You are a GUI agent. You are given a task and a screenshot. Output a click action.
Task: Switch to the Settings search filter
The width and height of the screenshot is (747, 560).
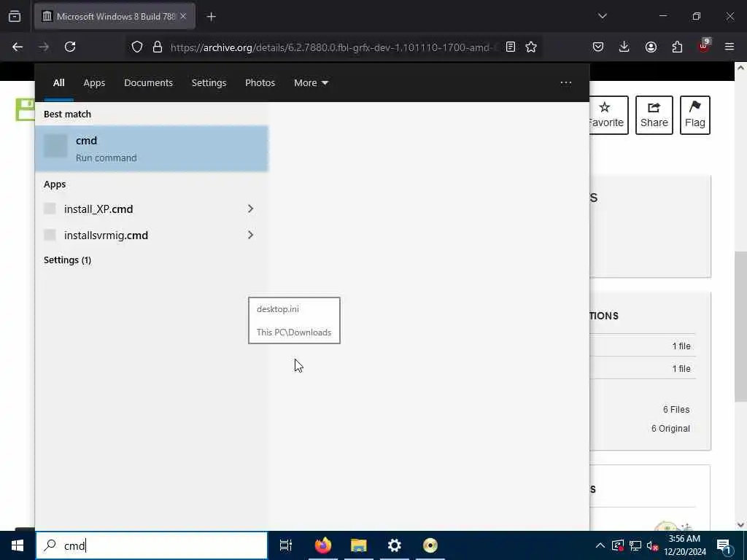209,83
